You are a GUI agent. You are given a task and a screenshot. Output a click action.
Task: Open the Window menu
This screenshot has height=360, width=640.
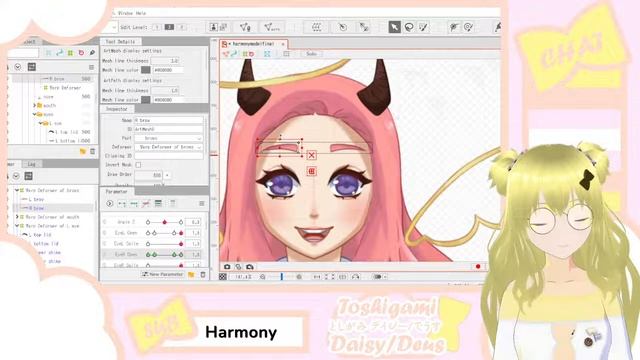pyautogui.click(x=125, y=13)
